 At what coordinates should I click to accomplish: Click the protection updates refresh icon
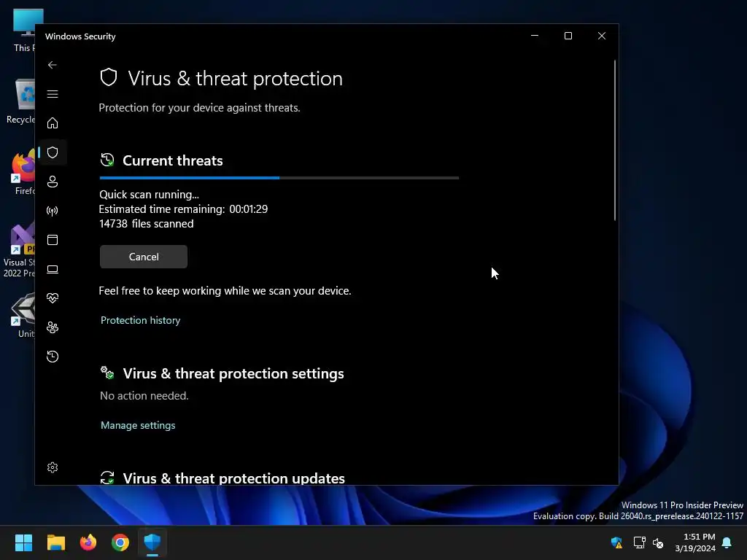(107, 478)
